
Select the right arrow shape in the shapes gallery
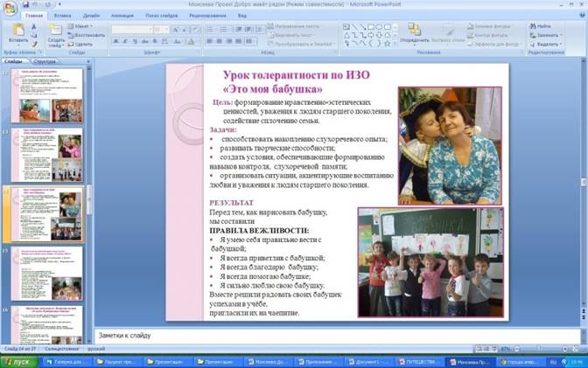371,35
